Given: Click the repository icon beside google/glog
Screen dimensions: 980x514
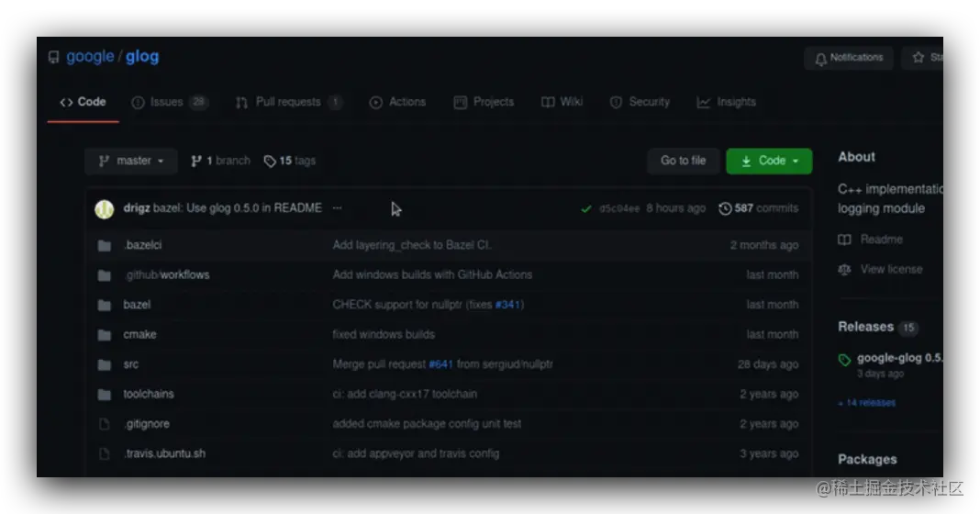Looking at the screenshot, I should click(54, 57).
